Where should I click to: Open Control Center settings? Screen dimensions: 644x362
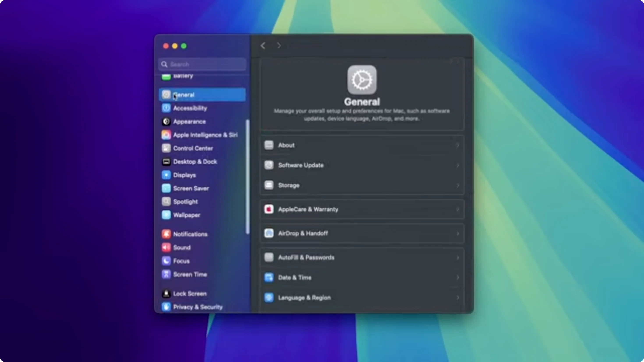click(166, 148)
